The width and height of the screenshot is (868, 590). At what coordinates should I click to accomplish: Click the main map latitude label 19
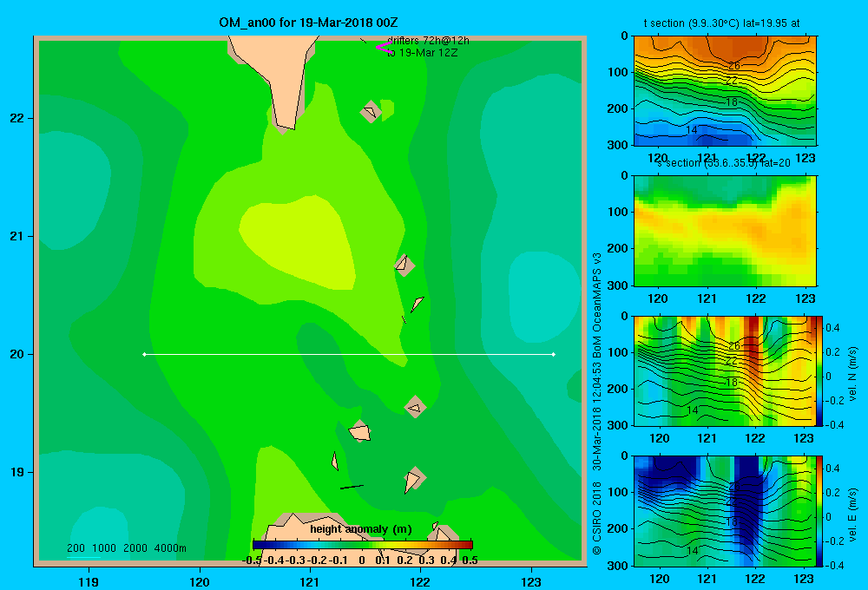pyautogui.click(x=17, y=472)
